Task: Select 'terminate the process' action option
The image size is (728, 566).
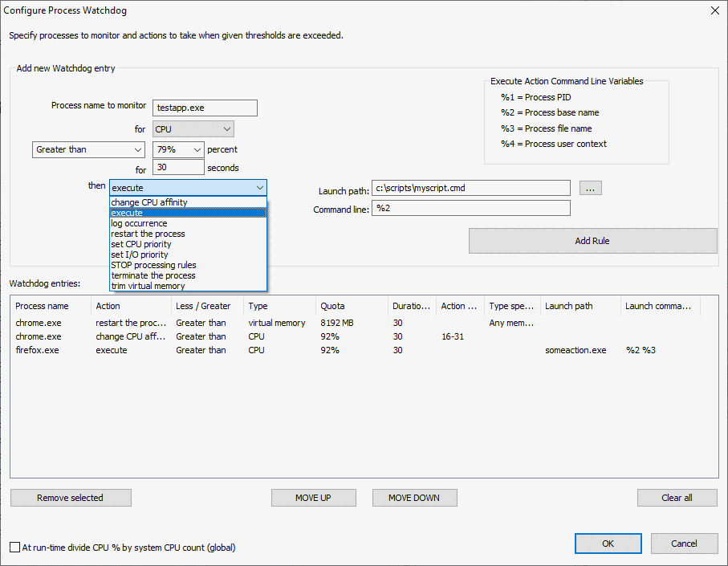Action: pos(153,275)
